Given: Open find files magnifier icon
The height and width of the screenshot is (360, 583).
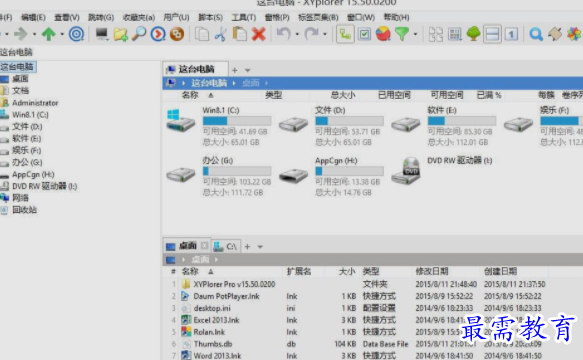Looking at the screenshot, I should 139,34.
